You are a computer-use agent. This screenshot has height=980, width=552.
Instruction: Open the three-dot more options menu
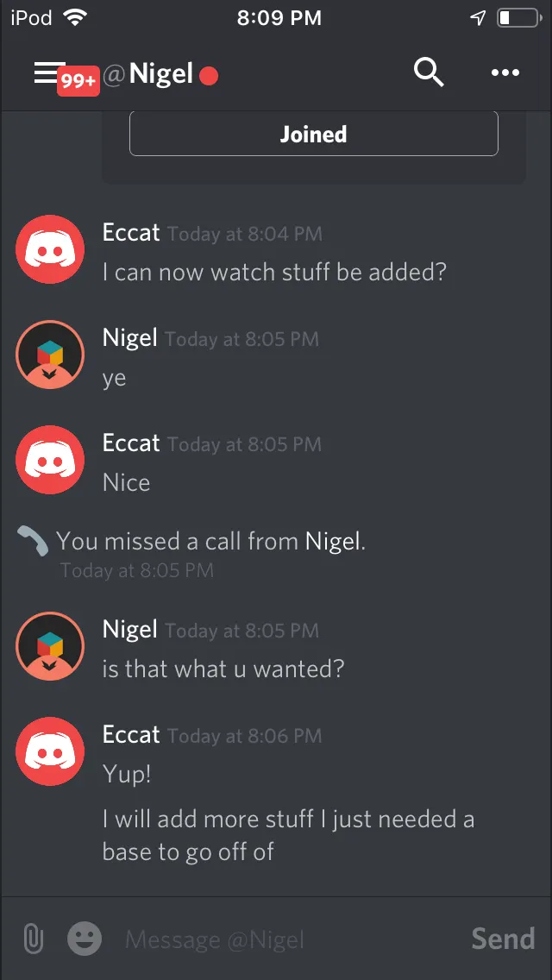tap(505, 72)
